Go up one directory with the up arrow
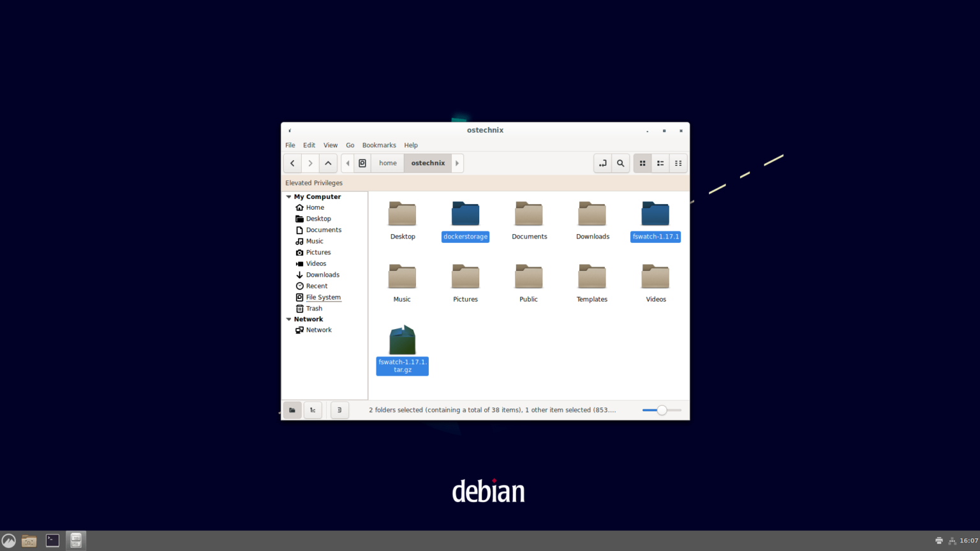980x551 pixels. (x=328, y=163)
